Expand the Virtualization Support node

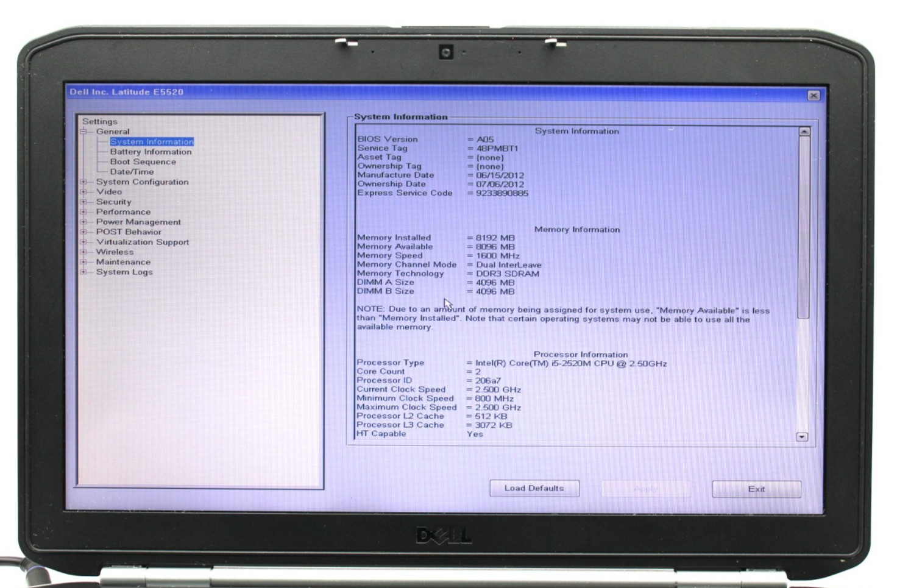click(x=83, y=242)
